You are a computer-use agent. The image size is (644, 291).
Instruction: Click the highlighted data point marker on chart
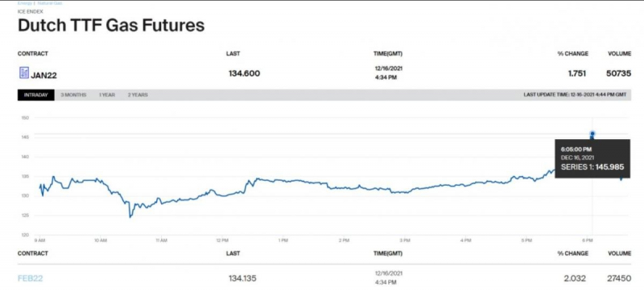pyautogui.click(x=592, y=133)
